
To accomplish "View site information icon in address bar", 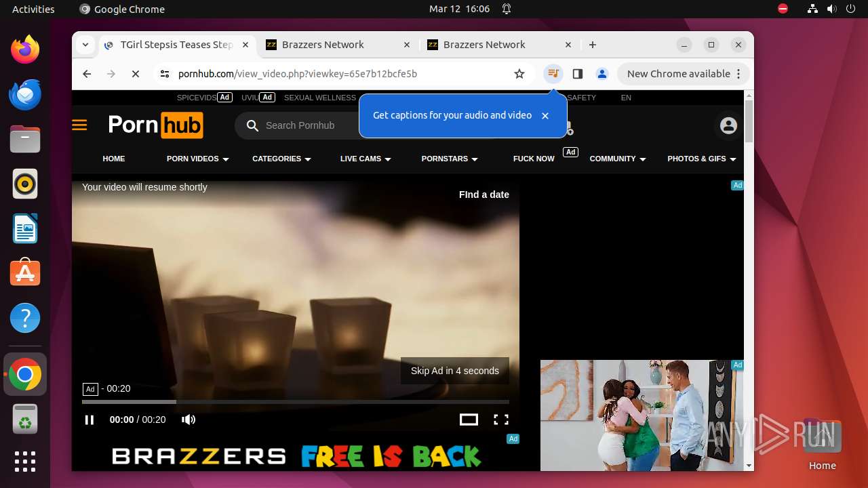I will (x=164, y=74).
